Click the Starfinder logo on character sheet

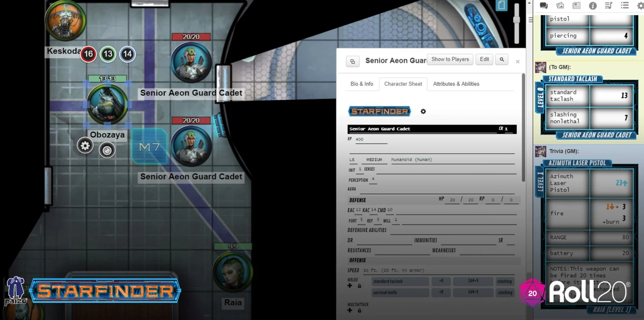pos(380,111)
